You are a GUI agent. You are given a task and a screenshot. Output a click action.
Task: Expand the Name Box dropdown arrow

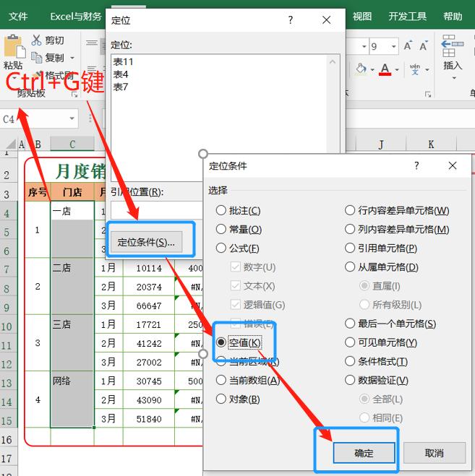point(72,118)
